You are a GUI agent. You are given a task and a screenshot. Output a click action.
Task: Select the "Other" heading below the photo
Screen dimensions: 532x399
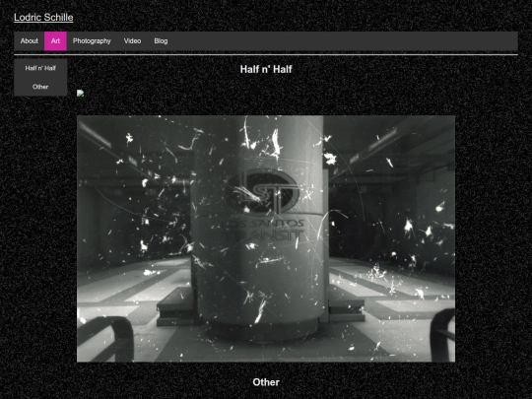pyautogui.click(x=266, y=382)
